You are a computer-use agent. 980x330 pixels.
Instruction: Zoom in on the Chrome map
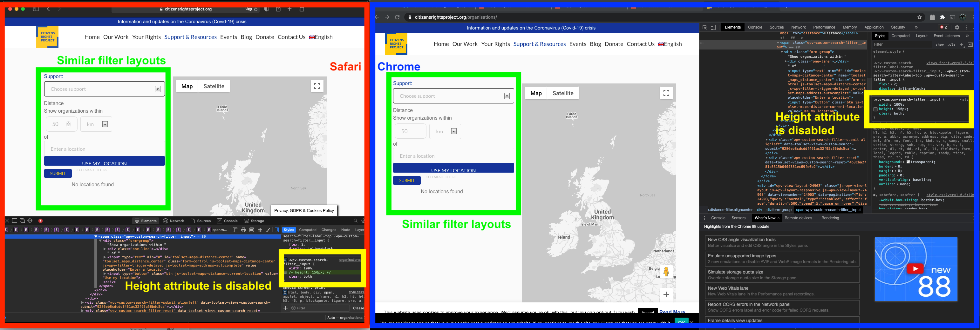[666, 294]
